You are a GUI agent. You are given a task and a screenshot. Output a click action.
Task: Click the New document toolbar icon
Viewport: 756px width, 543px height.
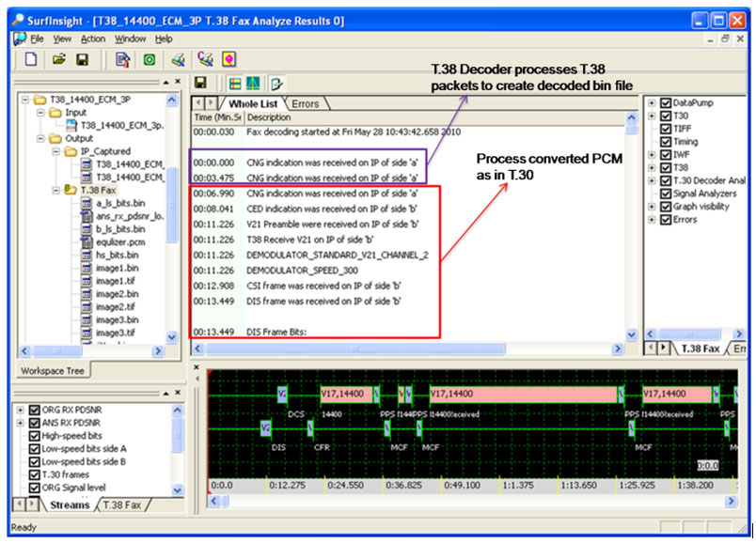click(x=31, y=60)
